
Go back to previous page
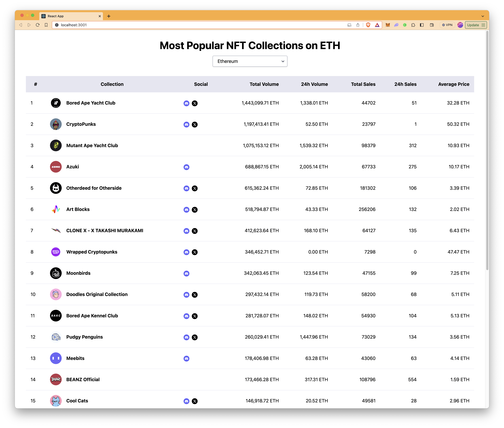[21, 25]
